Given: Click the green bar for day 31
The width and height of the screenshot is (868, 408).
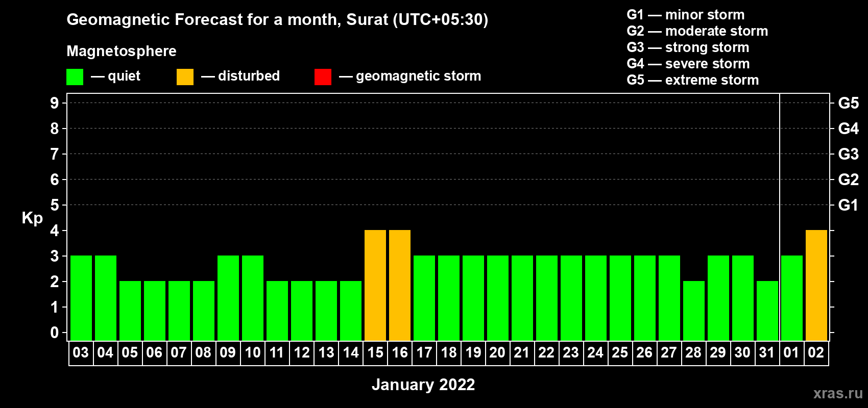Looking at the screenshot, I should pyautogui.click(x=767, y=311).
